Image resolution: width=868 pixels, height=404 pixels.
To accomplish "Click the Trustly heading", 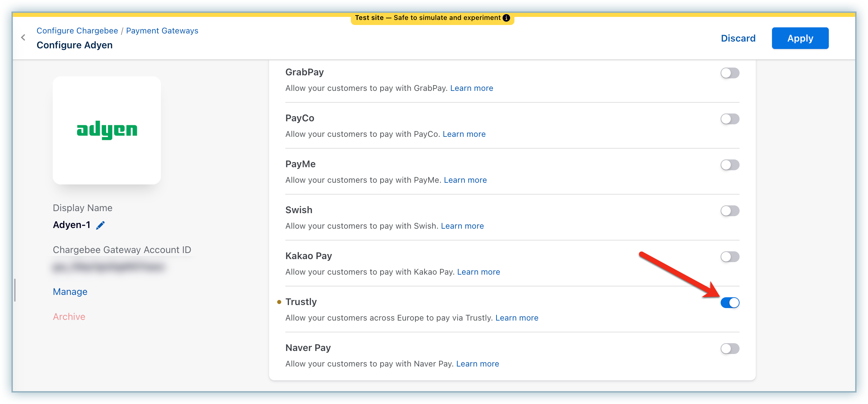I will tap(301, 302).
